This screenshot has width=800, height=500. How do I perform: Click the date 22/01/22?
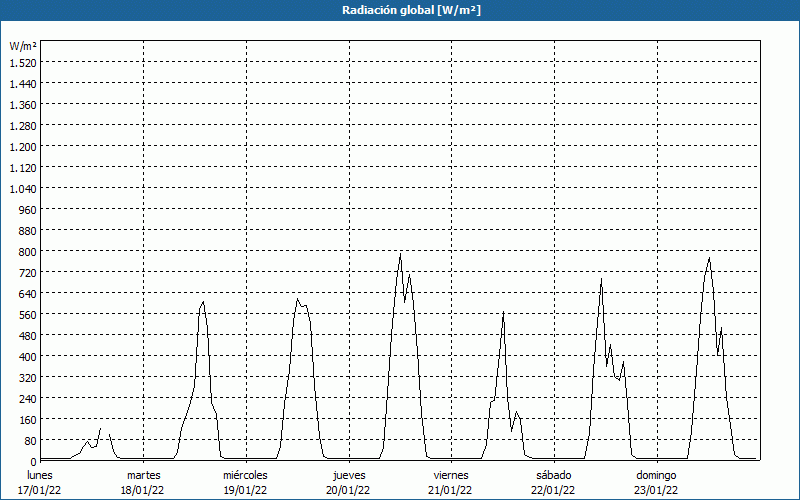(553, 490)
